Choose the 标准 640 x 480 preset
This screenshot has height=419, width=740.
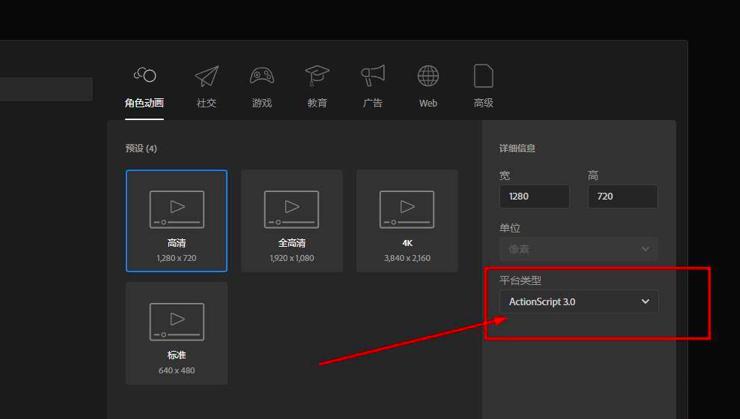click(x=177, y=333)
